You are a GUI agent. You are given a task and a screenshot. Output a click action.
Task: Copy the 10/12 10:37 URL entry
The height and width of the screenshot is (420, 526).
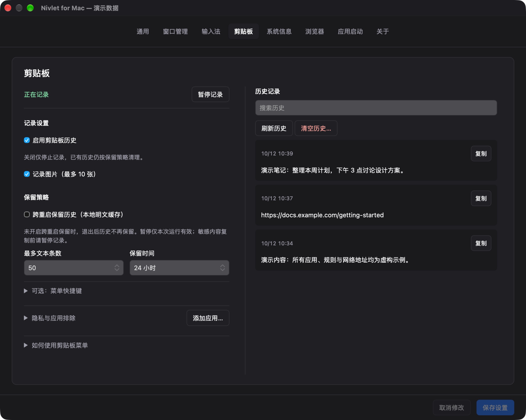481,198
